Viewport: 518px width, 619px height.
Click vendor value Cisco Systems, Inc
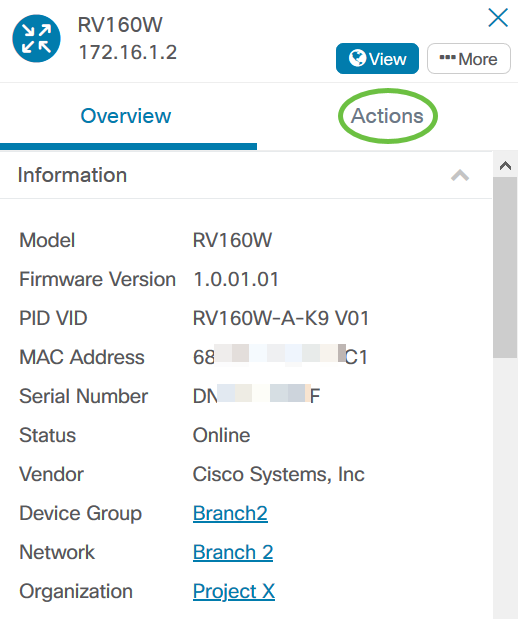tap(278, 474)
